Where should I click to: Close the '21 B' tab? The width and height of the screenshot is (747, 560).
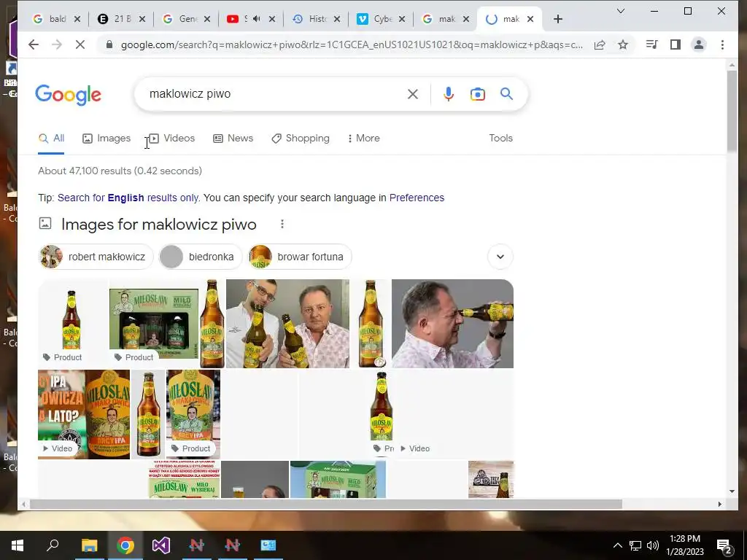142,19
